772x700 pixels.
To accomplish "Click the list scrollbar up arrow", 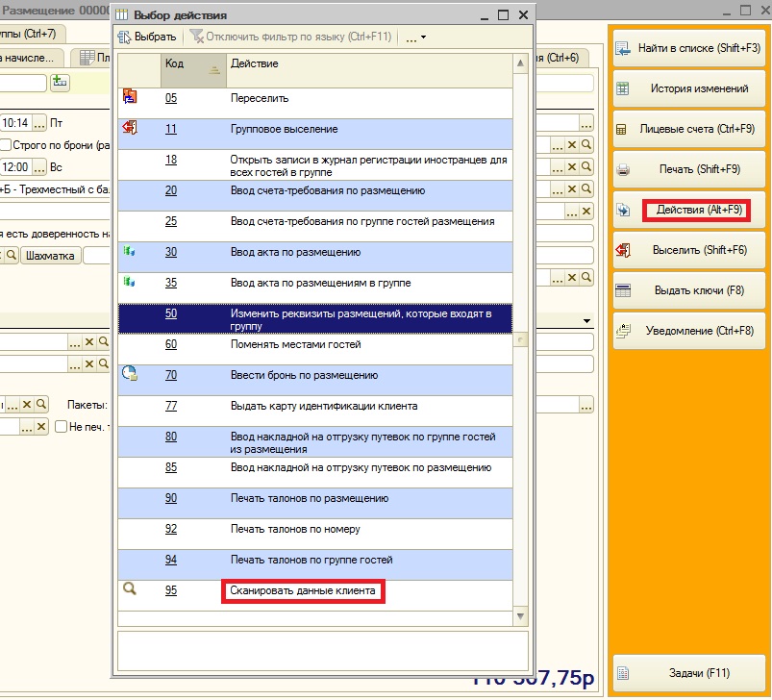I will tap(520, 63).
